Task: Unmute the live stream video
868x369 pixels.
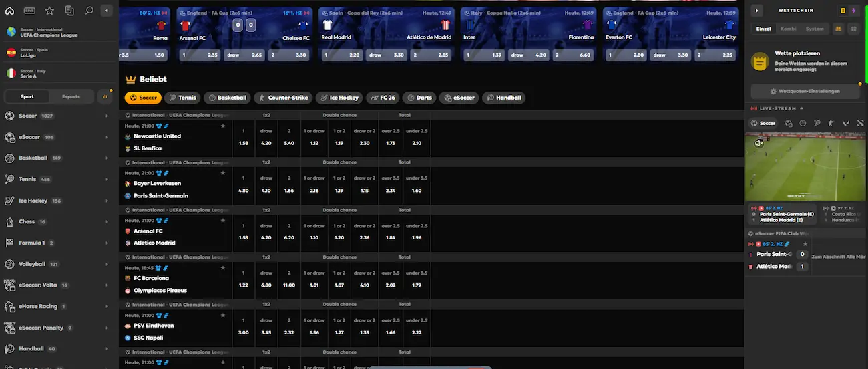Action: (x=758, y=143)
